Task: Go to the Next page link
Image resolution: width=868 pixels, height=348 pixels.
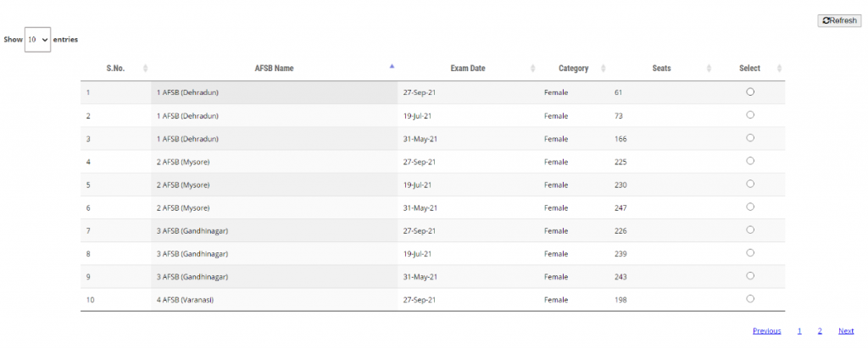Action: point(846,331)
